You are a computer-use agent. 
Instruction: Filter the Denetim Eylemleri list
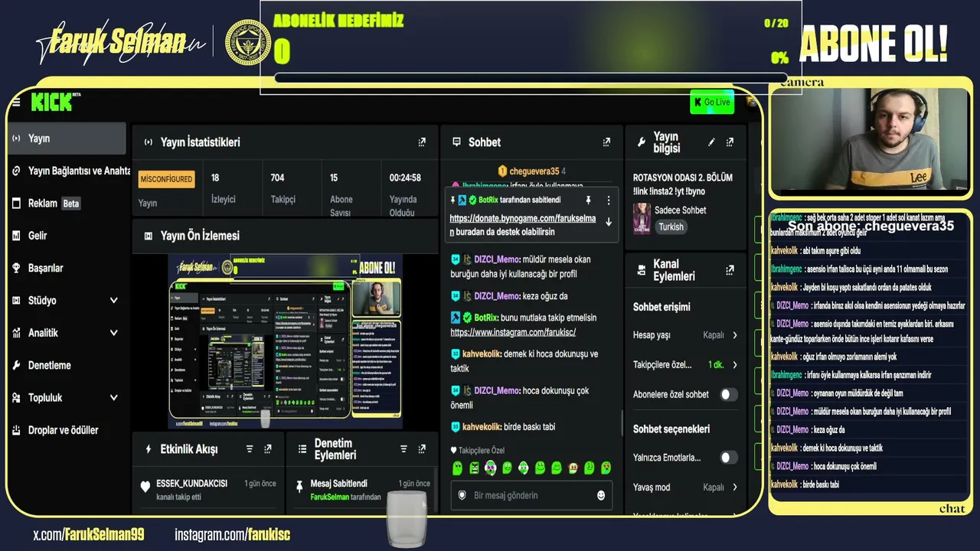click(x=403, y=449)
